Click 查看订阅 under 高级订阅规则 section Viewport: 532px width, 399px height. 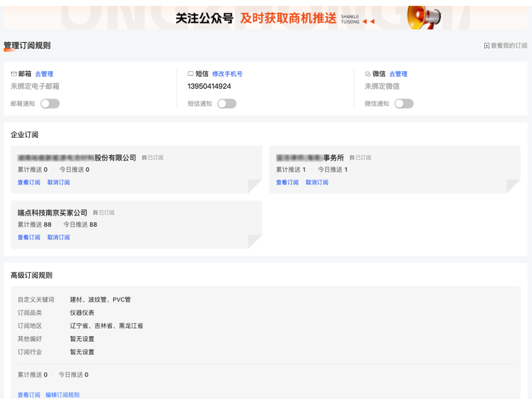tap(28, 395)
